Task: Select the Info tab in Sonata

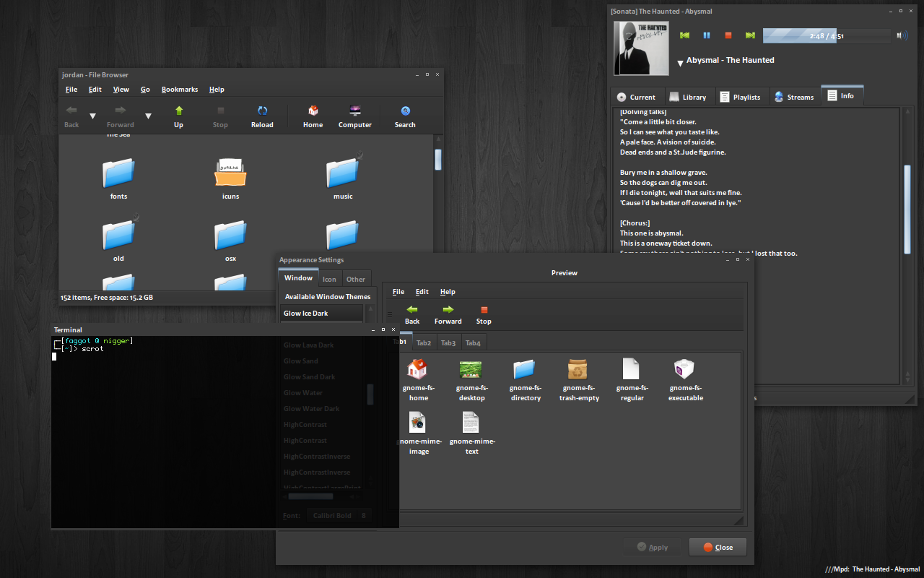Action: pyautogui.click(x=842, y=95)
